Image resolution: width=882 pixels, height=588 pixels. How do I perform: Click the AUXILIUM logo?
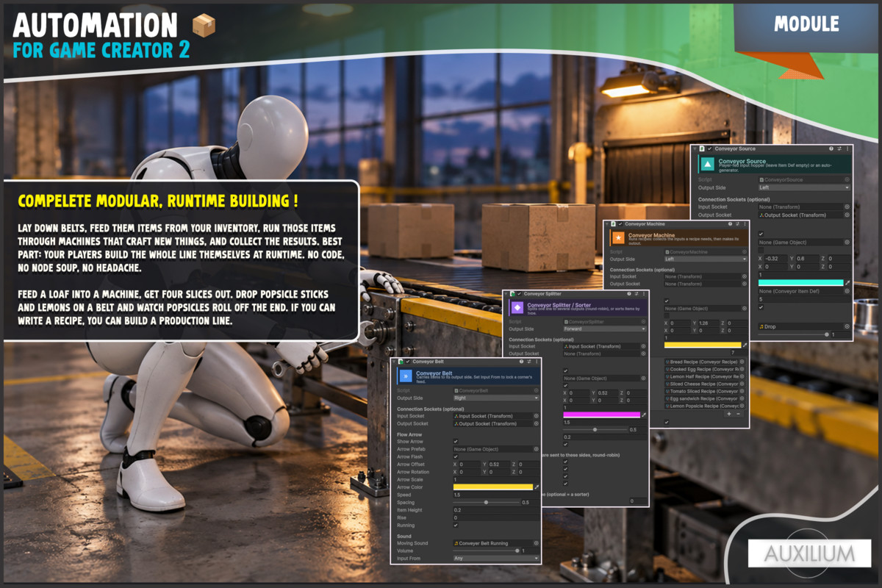tap(809, 553)
